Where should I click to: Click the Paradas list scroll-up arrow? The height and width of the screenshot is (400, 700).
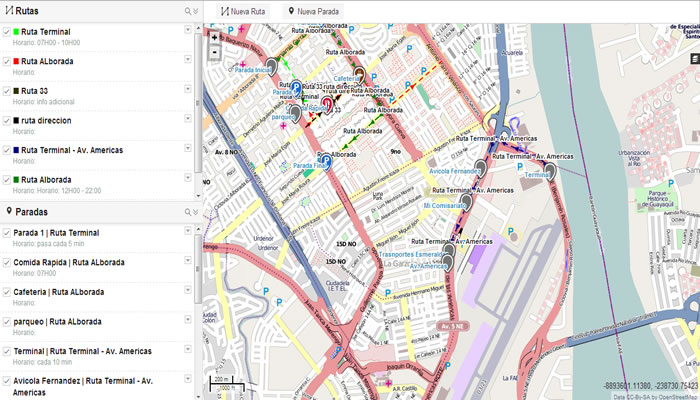click(198, 229)
